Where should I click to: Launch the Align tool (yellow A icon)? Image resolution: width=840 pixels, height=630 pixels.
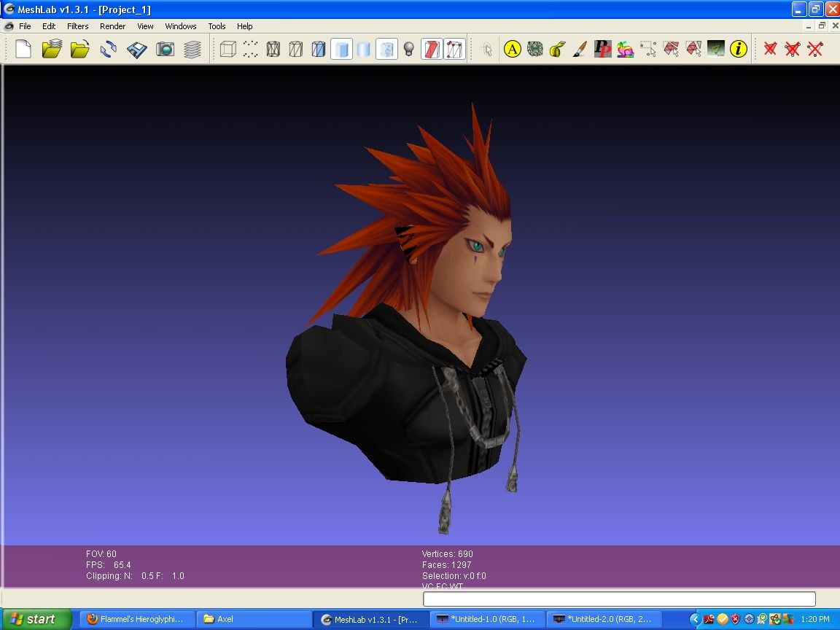[511, 49]
